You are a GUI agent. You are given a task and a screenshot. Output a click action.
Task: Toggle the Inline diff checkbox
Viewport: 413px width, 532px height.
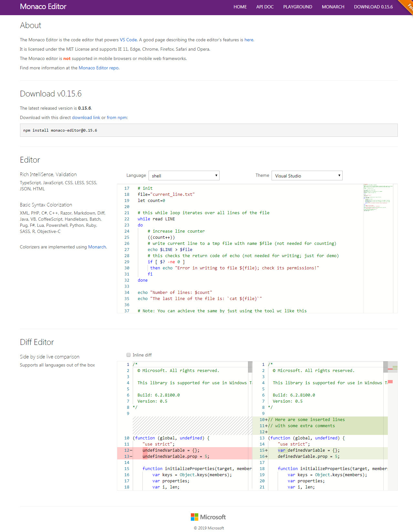[x=129, y=355]
